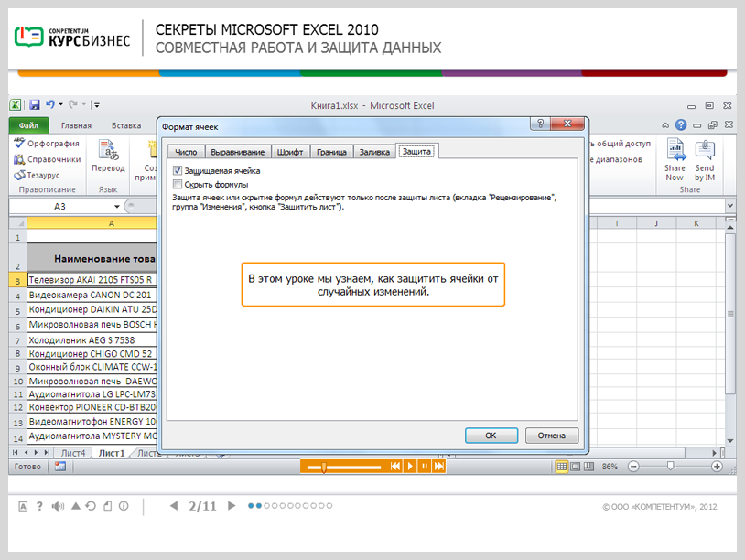Open the Name Box dropdown arrow
Screen dimensions: 745x560
[x=117, y=207]
